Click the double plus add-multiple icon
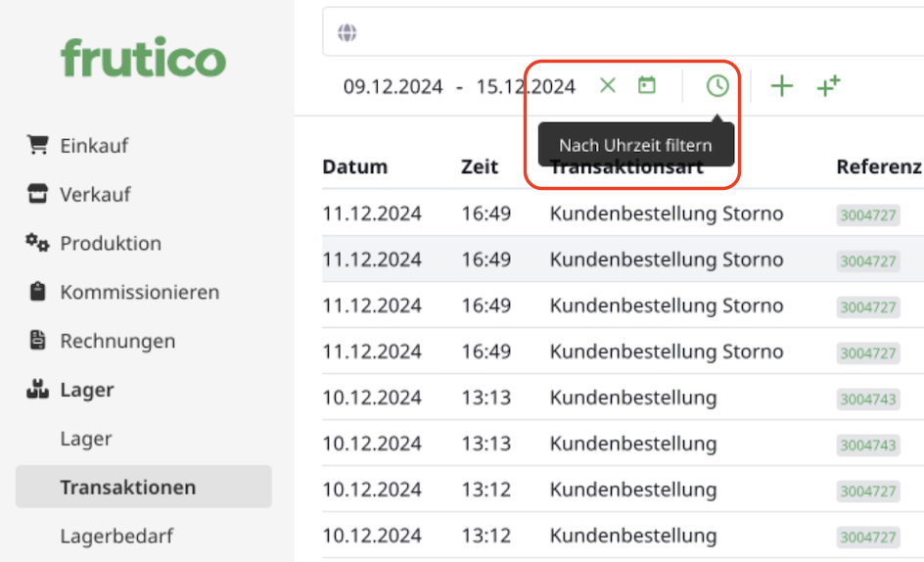 pyautogui.click(x=828, y=86)
